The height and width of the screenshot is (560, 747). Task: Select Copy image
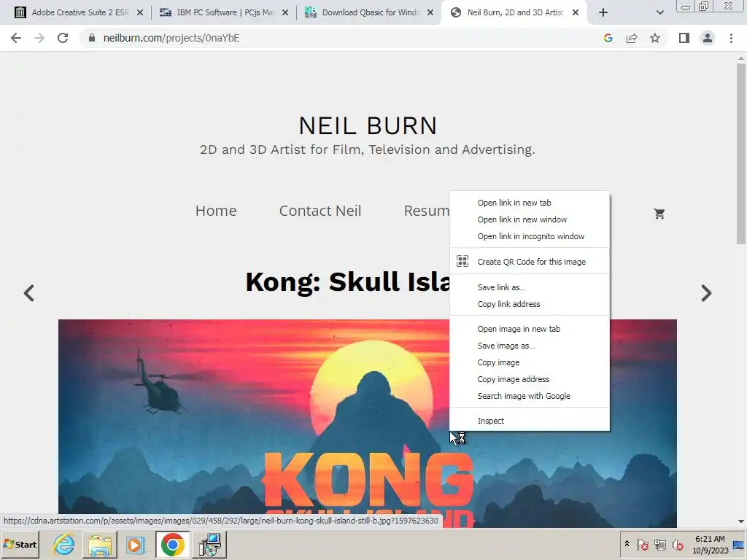click(530, 362)
